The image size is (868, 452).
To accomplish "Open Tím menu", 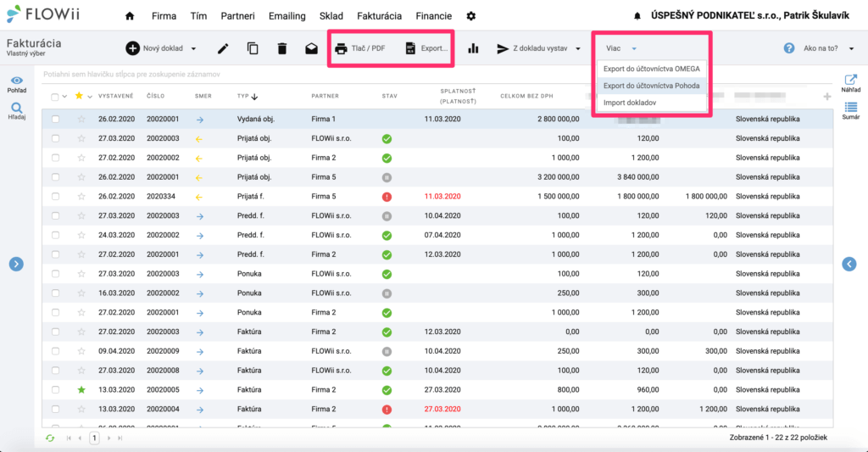I will click(198, 16).
